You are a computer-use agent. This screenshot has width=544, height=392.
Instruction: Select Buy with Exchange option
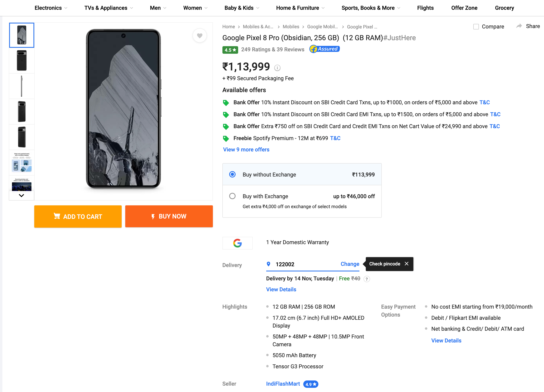point(232,196)
